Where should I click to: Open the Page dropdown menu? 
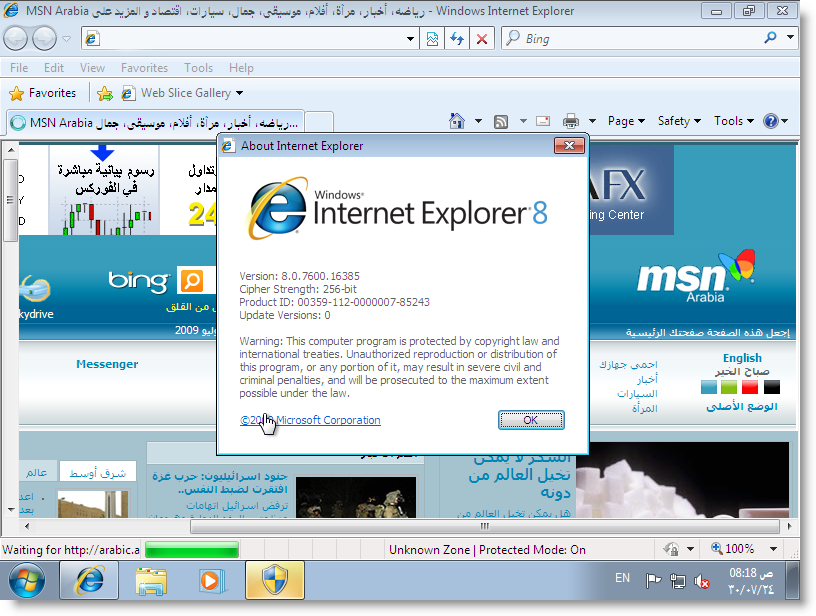coord(626,121)
